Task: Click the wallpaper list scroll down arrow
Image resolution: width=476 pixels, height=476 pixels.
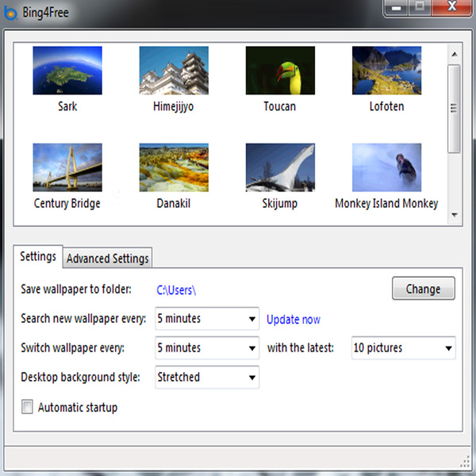Action: (455, 215)
